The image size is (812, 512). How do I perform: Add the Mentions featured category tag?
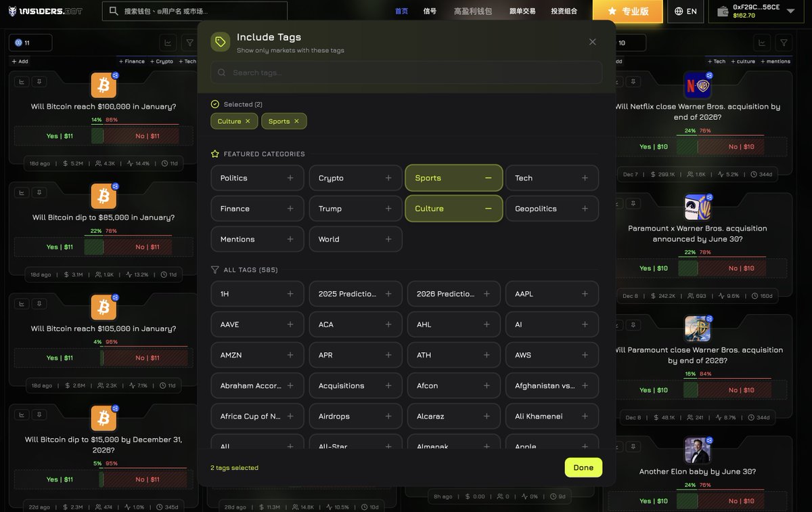[257, 239]
